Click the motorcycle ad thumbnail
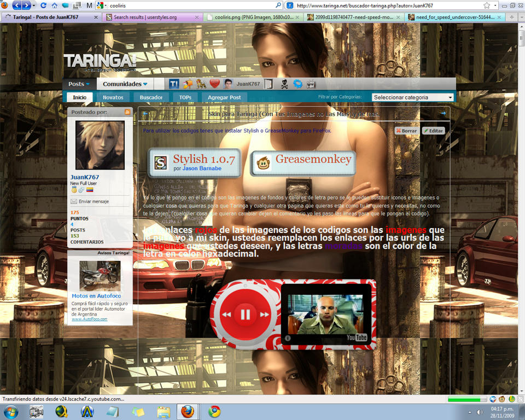 [x=100, y=276]
